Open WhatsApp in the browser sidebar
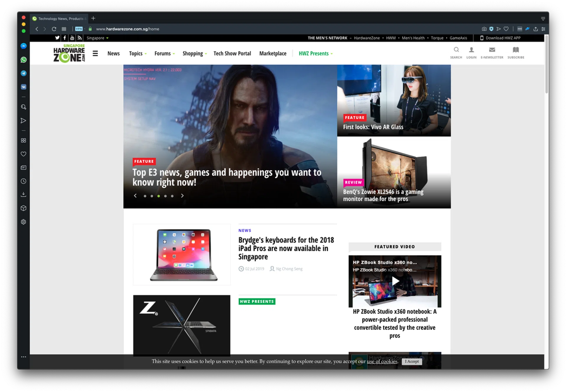Screen dimensions: 566x392 (x=24, y=60)
